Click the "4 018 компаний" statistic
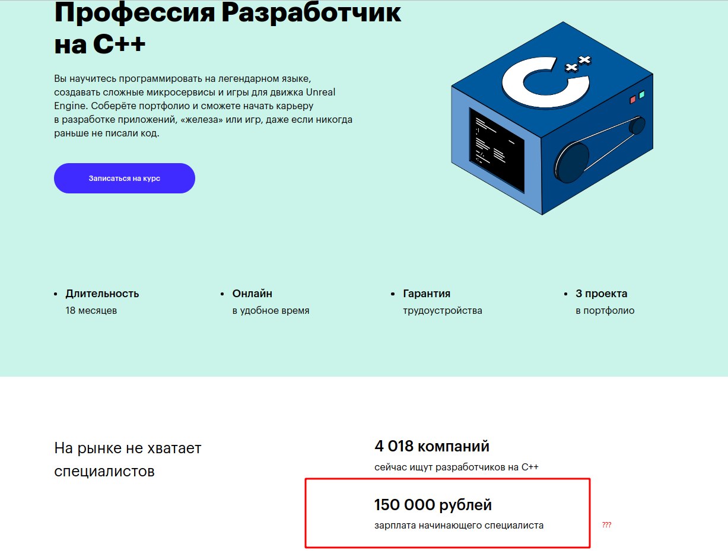This screenshot has width=728, height=560. pyautogui.click(x=432, y=446)
